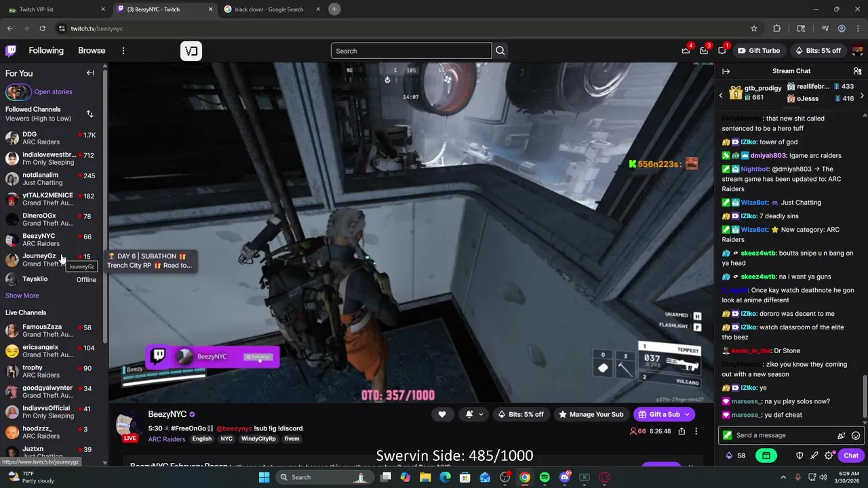Open File Explorer in the taskbar
The width and height of the screenshot is (868, 488).
click(425, 477)
